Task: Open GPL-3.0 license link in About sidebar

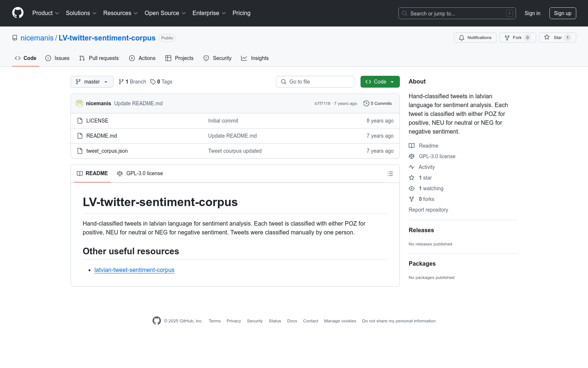Action: point(432,156)
